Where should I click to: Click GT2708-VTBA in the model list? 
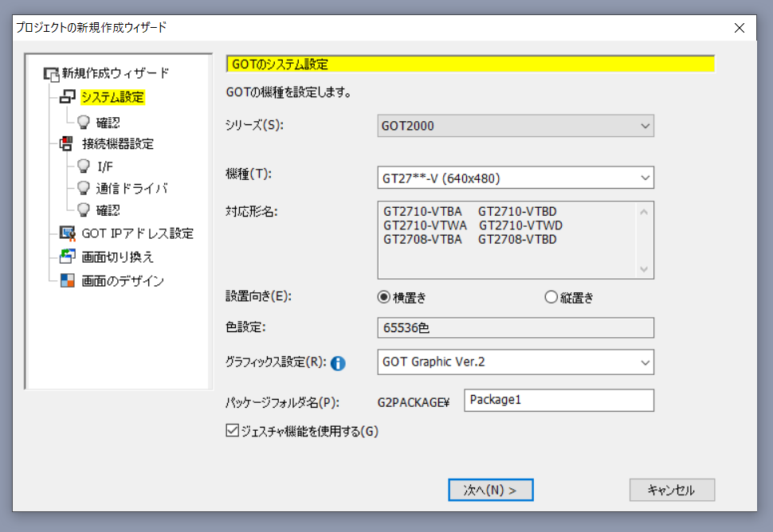pyautogui.click(x=422, y=240)
